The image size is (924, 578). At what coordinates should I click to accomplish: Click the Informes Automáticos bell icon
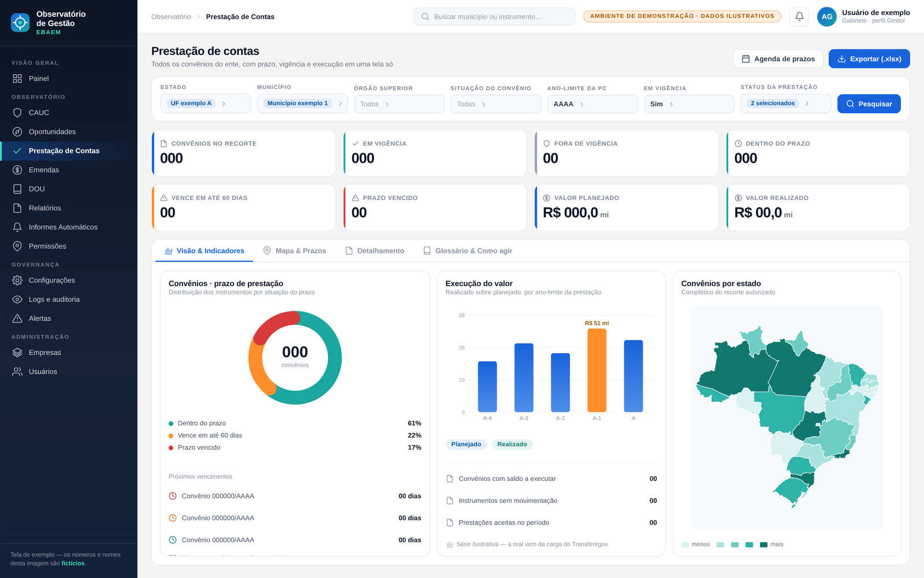(x=17, y=227)
